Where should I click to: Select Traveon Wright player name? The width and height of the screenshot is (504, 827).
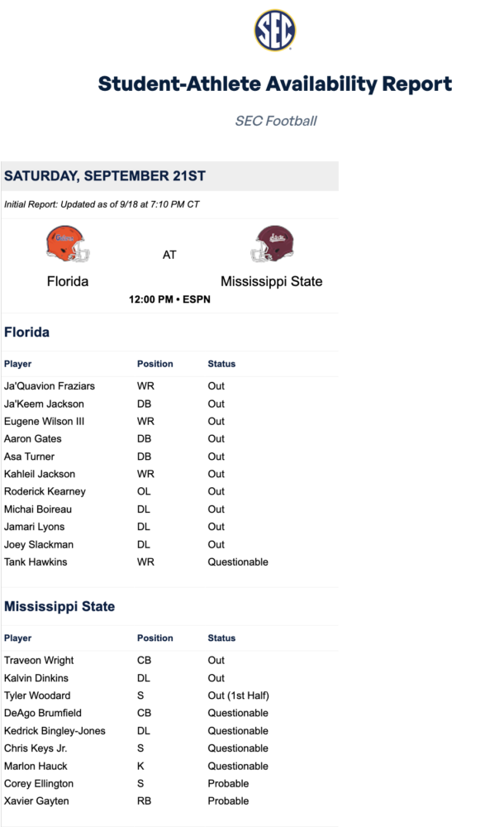coord(39,661)
